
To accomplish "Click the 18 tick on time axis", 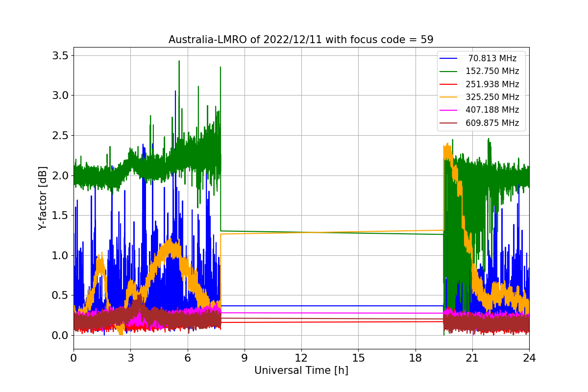I will point(415,358).
